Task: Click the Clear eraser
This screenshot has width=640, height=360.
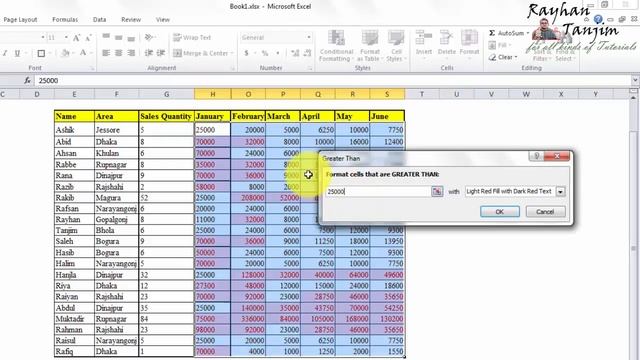Action: [493, 57]
